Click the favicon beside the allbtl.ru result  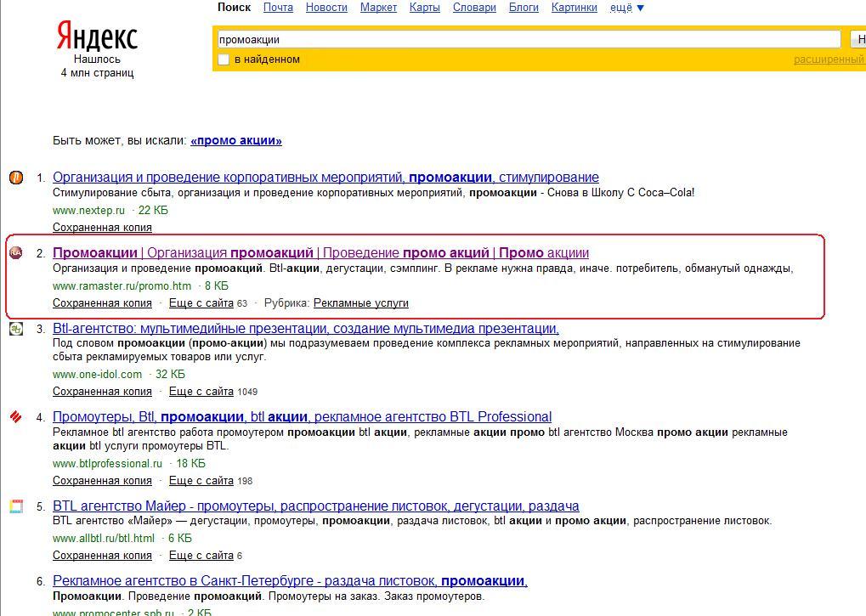(16, 506)
